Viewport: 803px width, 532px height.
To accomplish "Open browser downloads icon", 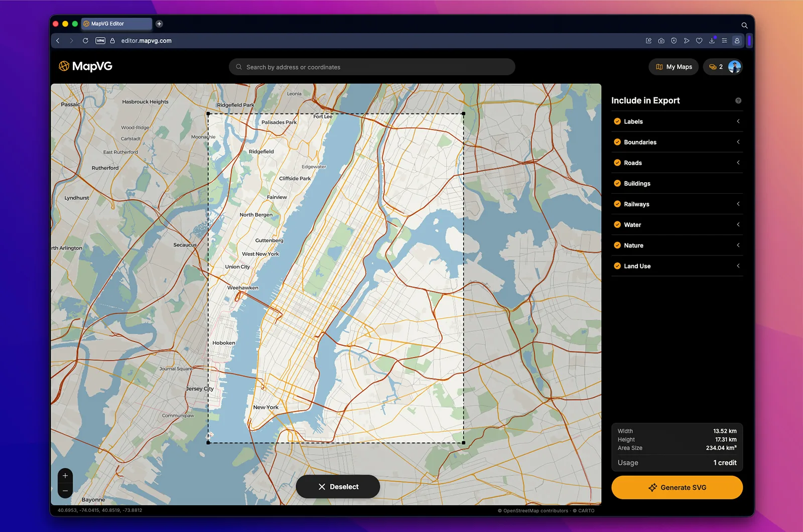I will [712, 41].
